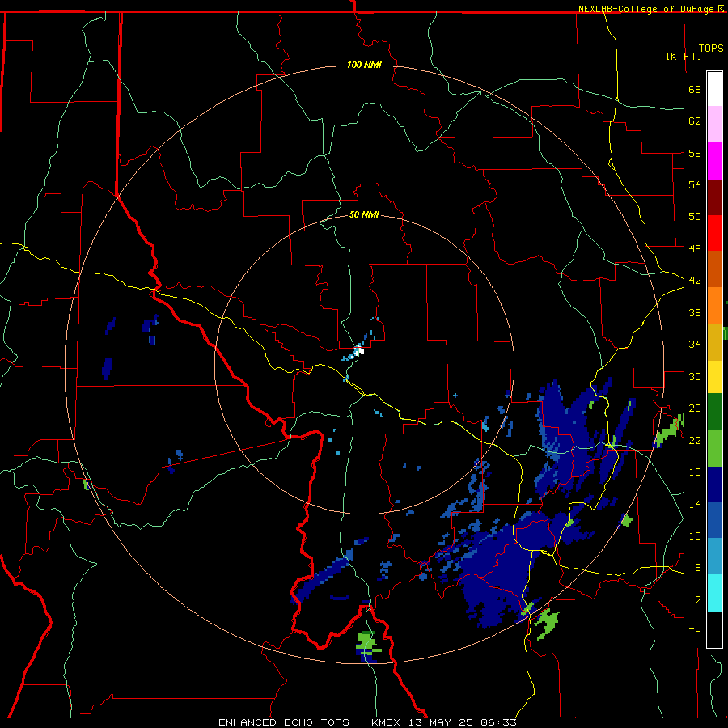Screen dimensions: 728x728
Task: Click the dark red legend swatch
Action: [714, 197]
